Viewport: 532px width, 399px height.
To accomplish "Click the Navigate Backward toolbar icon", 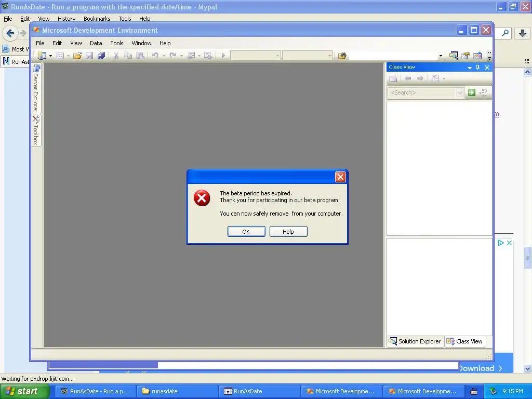I will point(191,56).
